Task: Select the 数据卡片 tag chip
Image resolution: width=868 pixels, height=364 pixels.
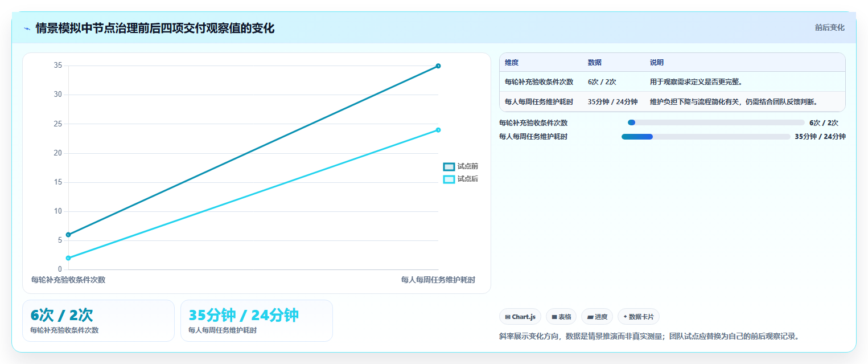Action: [639, 317]
